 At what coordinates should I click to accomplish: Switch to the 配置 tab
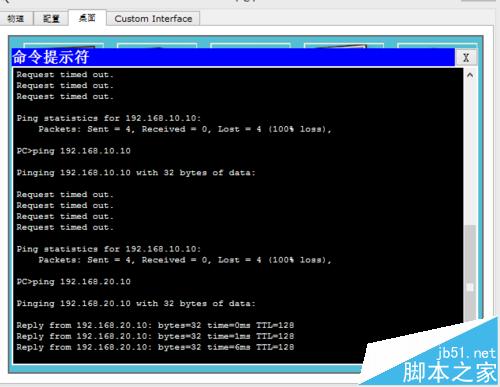(x=51, y=19)
